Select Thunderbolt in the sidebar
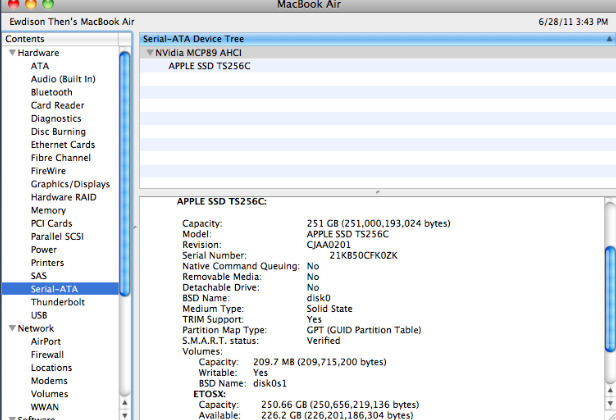 point(58,302)
